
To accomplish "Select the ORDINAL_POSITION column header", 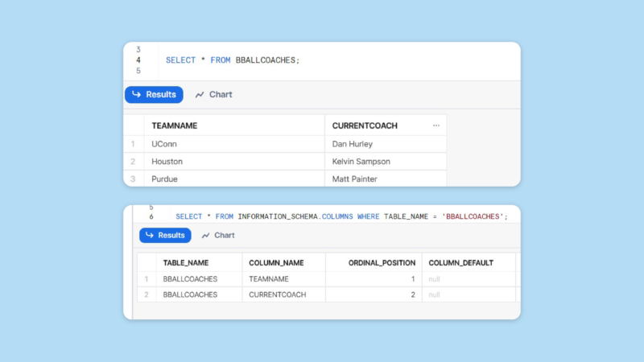I will (382, 262).
